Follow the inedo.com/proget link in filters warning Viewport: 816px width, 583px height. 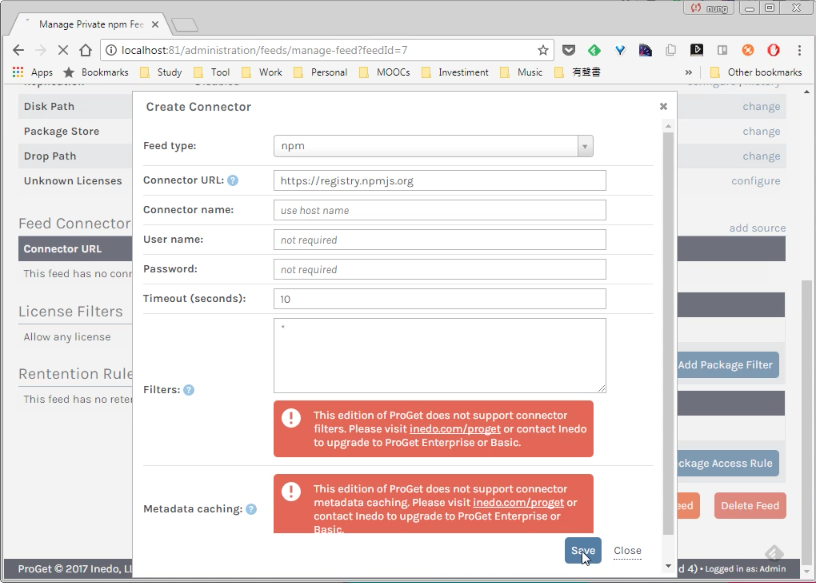[455, 429]
